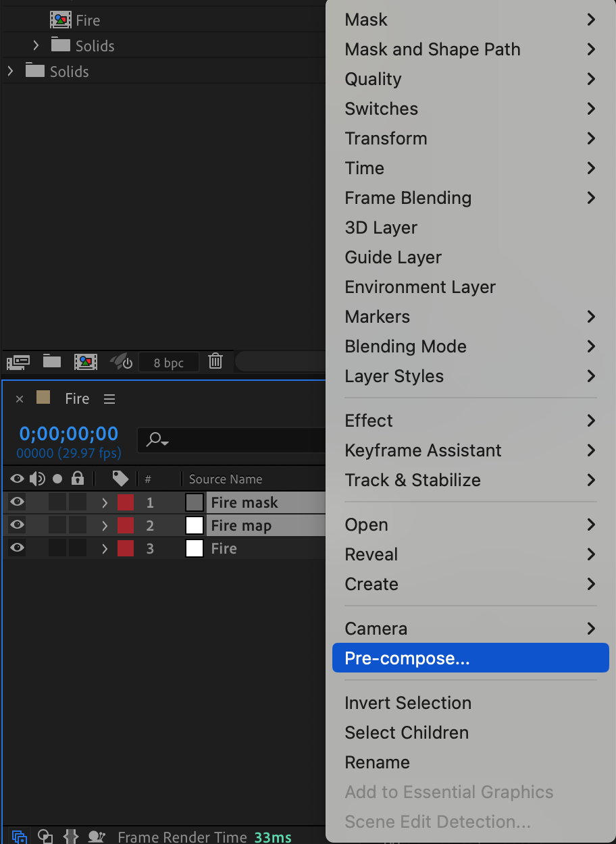This screenshot has height=844, width=616.
Task: Expand the top-level Solids folder
Action: tap(10, 71)
